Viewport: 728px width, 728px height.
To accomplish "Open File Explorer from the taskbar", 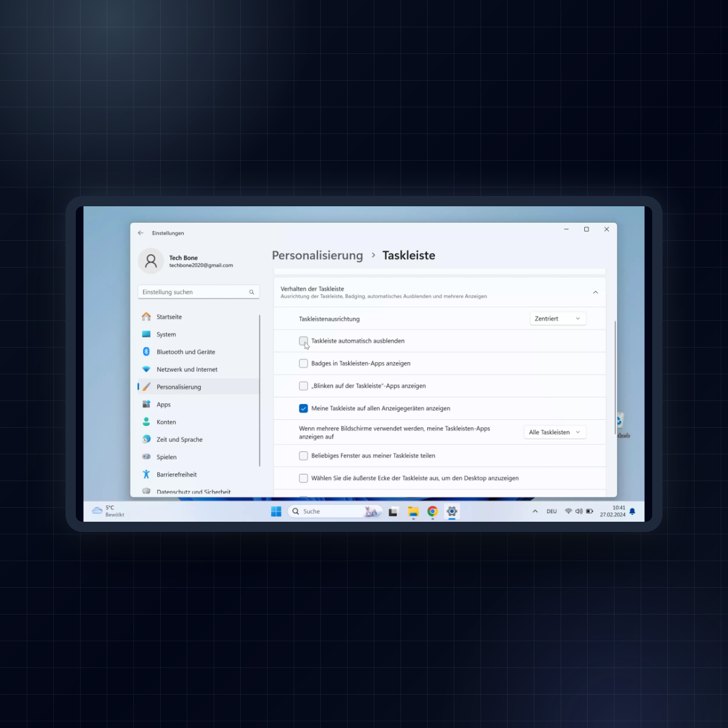I will click(413, 511).
